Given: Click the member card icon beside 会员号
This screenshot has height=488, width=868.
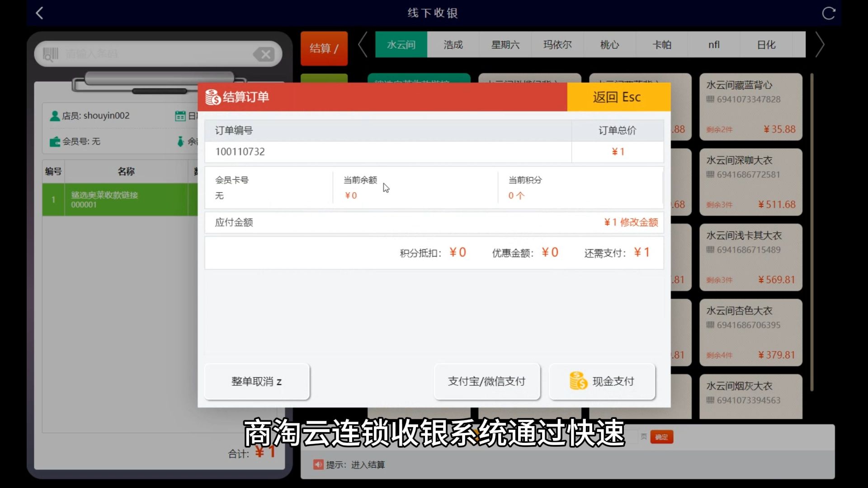Looking at the screenshot, I should click(55, 142).
